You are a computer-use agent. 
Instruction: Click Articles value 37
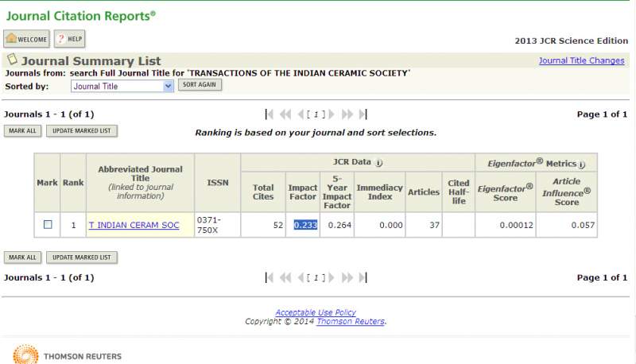click(x=434, y=225)
